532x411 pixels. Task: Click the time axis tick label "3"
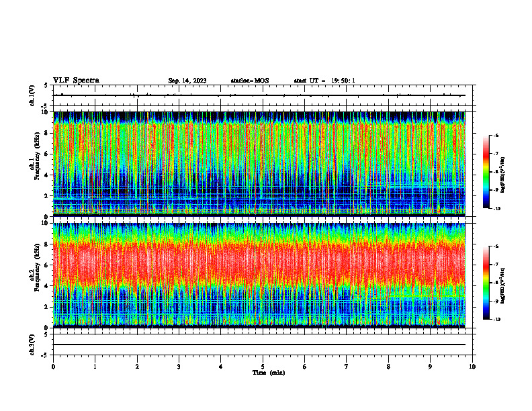179,367
